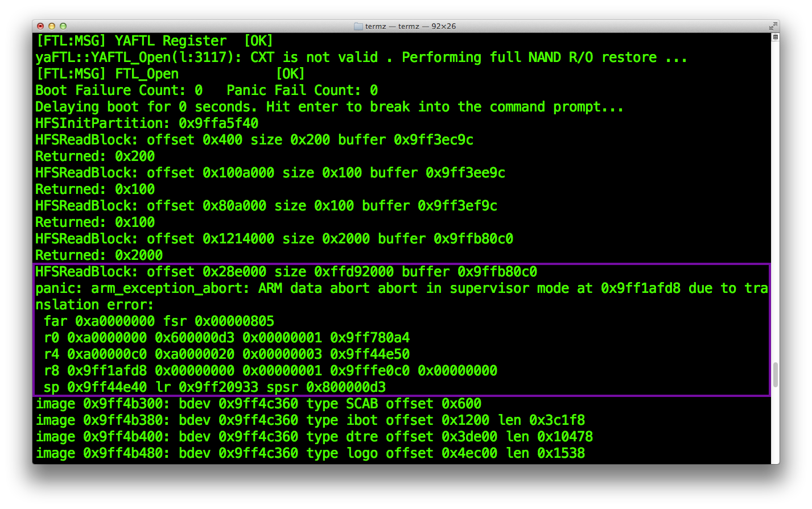
Task: Click the "HFSInitPartition: 0x9ffa5f40" line
Action: click(147, 123)
